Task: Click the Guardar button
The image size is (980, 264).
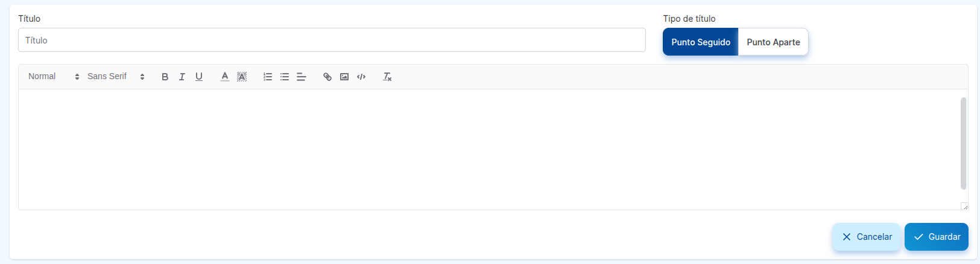Action: click(x=936, y=237)
